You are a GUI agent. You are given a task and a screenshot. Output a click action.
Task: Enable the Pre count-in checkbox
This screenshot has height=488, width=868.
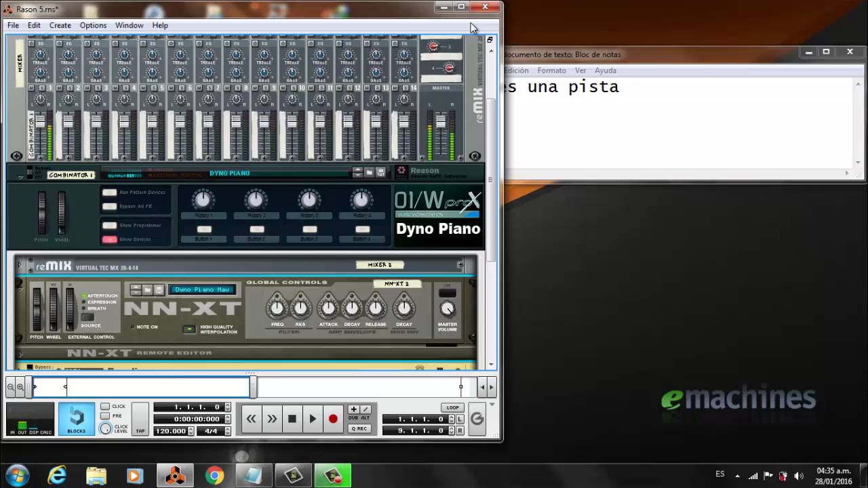click(x=105, y=416)
